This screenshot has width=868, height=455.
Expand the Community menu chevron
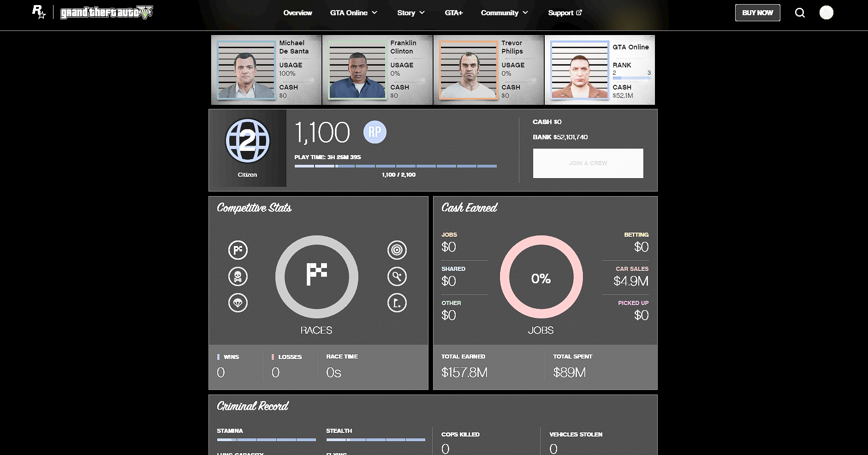tap(525, 12)
